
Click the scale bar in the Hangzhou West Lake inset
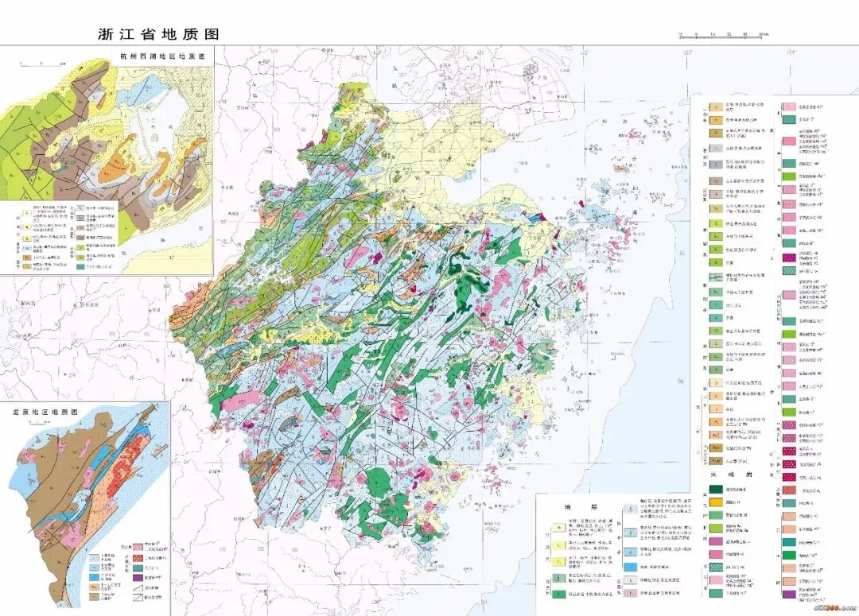(43, 64)
